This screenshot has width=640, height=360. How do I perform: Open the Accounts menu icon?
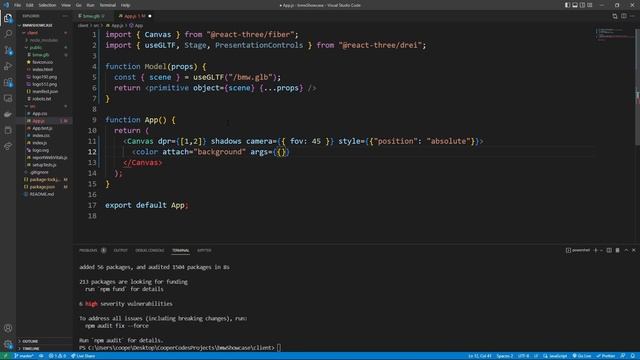(x=8, y=328)
